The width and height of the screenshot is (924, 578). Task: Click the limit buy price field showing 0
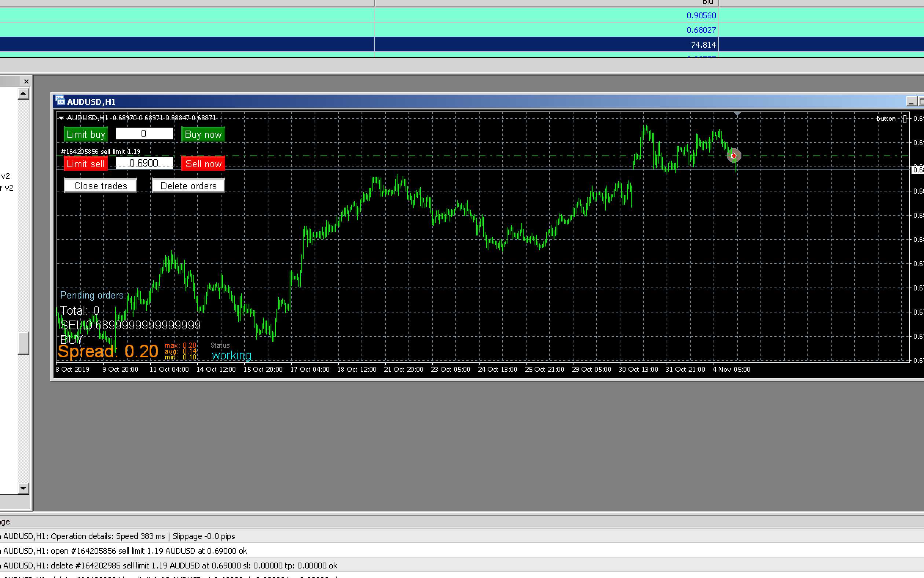[144, 133]
